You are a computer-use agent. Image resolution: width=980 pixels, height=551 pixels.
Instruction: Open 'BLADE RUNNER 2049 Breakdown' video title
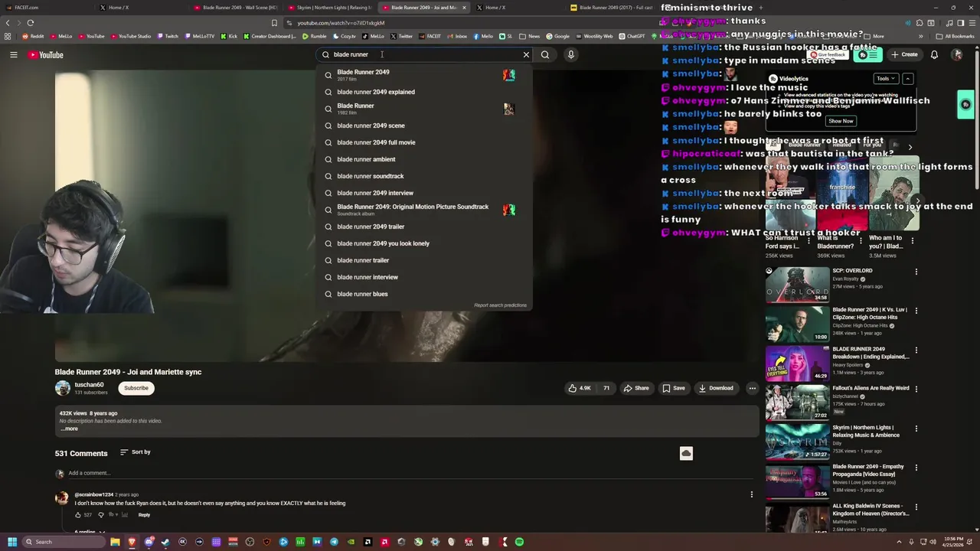[x=871, y=353]
